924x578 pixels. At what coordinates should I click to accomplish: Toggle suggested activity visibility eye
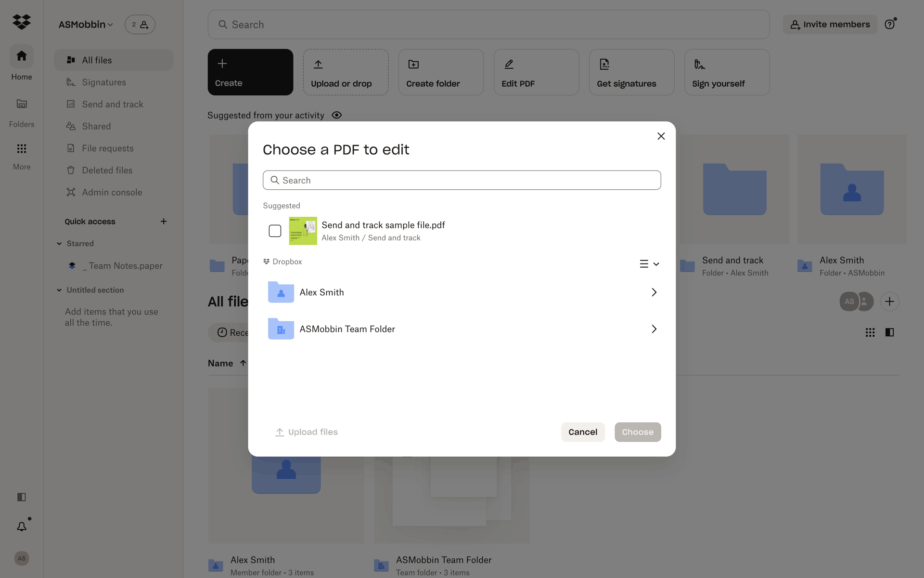coord(337,115)
